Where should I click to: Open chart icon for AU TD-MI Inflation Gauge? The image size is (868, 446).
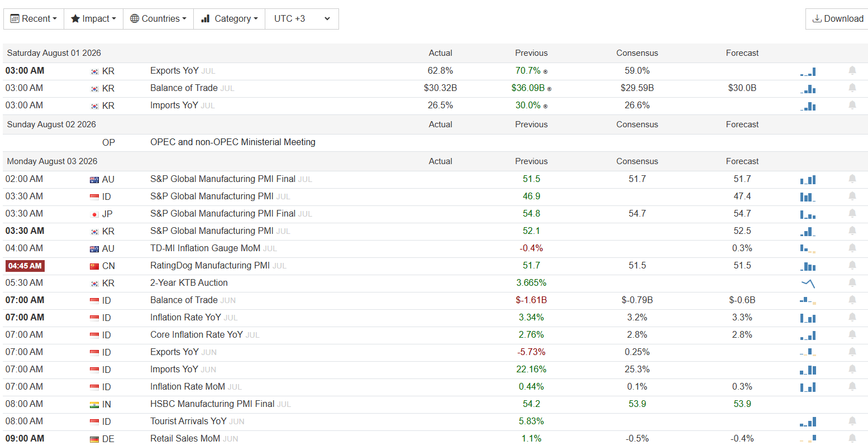[x=808, y=248]
